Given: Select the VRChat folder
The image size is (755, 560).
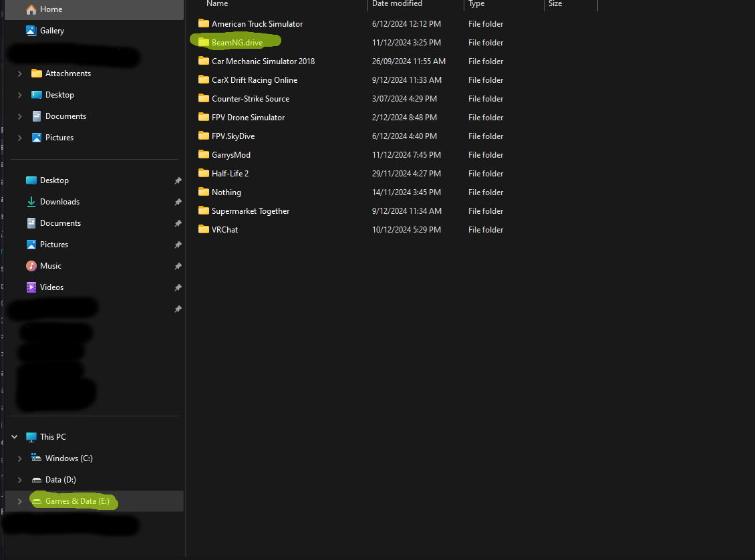Looking at the screenshot, I should coord(225,230).
